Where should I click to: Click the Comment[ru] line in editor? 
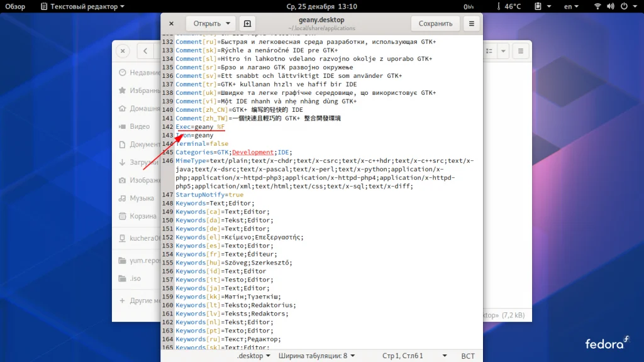pos(306,42)
